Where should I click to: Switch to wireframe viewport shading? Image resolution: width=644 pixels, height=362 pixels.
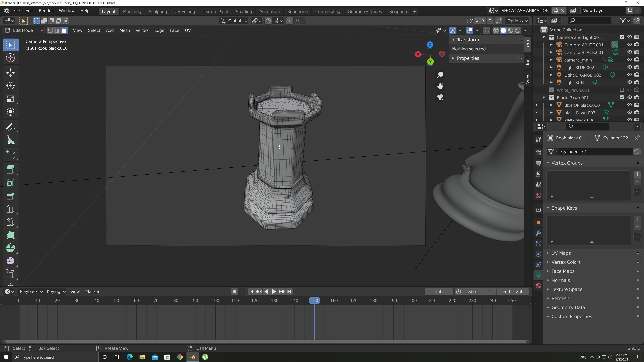(x=496, y=31)
